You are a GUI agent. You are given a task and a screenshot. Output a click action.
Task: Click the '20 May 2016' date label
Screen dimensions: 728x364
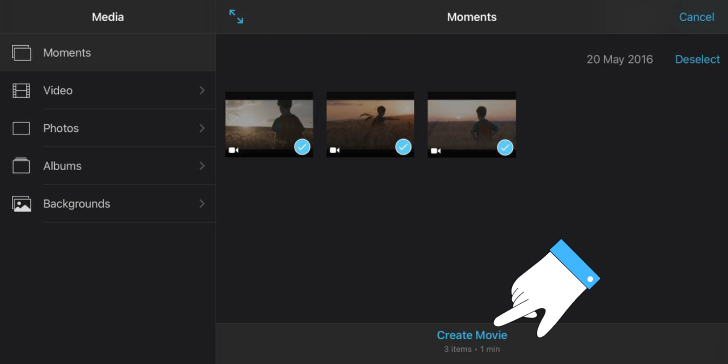(619, 59)
